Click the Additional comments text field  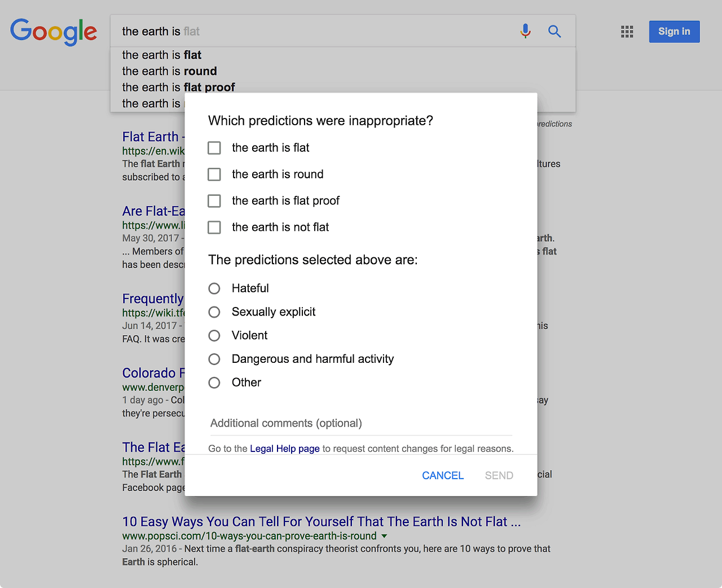pos(361,424)
